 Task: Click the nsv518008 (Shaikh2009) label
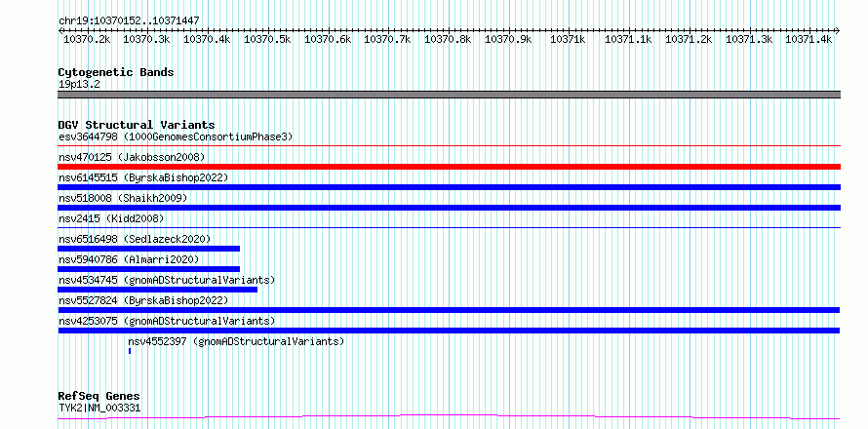coord(123,198)
